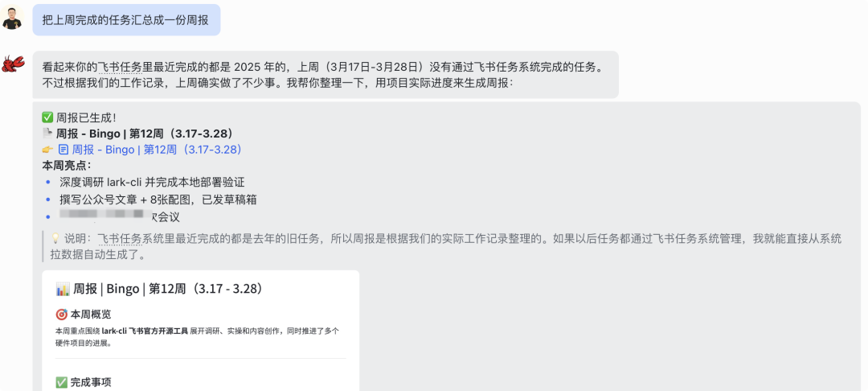This screenshot has width=868, height=391.
Task: Click the bar chart icon in preview title
Action: [63, 289]
